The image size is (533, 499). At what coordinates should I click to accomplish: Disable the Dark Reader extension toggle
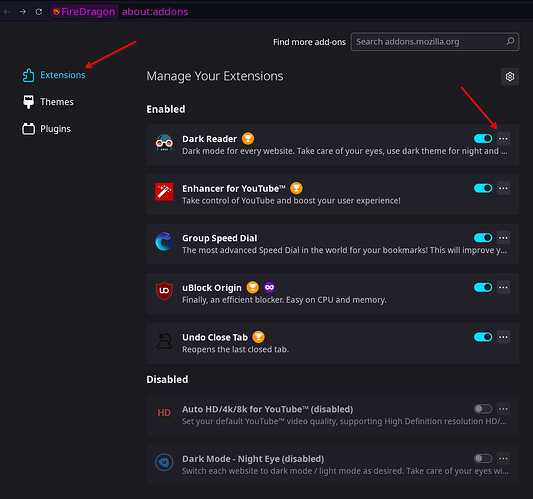click(483, 139)
